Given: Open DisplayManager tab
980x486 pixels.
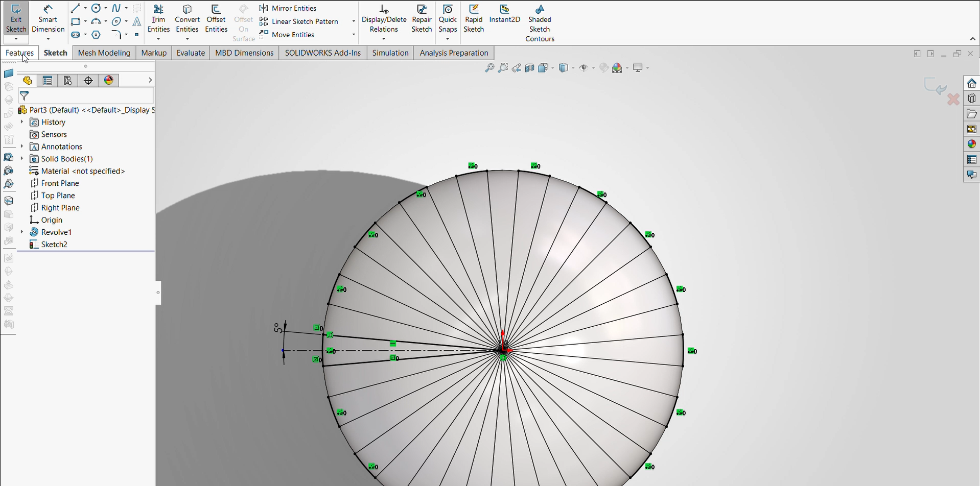Looking at the screenshot, I should pos(109,80).
